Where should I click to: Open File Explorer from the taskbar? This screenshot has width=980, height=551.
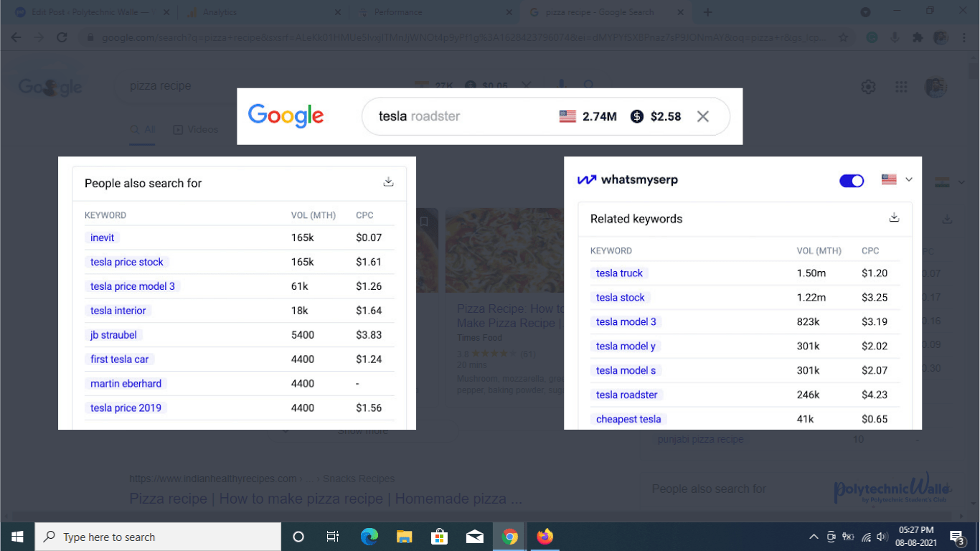click(404, 537)
